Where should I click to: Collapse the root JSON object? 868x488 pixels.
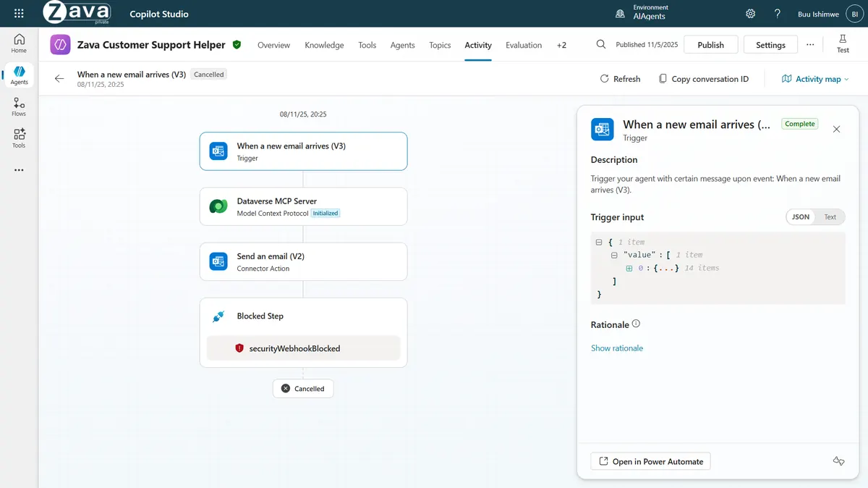(x=599, y=243)
